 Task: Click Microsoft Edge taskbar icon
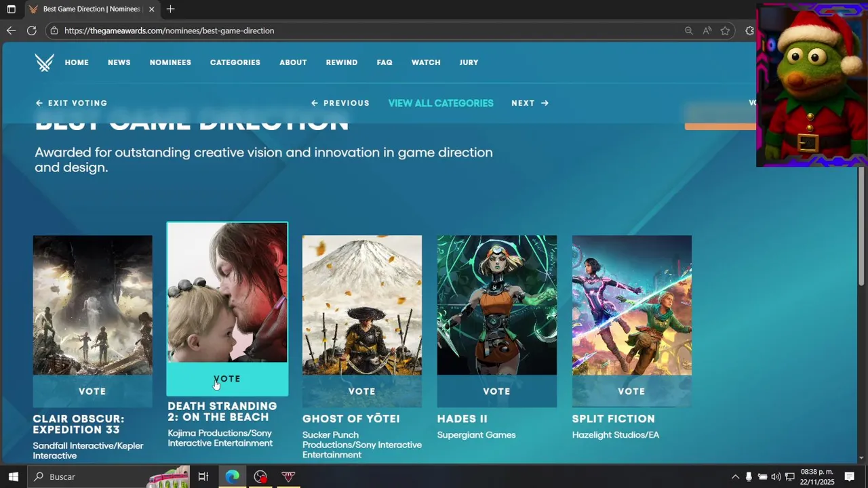coord(233,476)
